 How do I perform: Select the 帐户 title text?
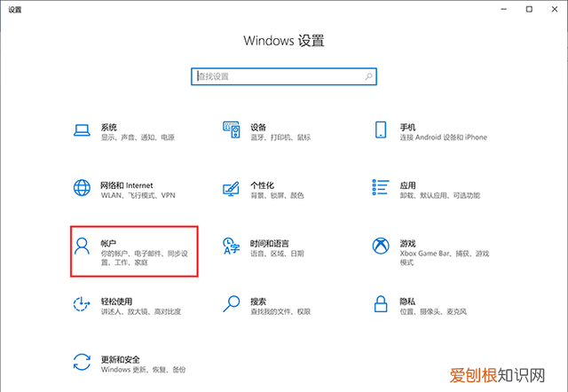pyautogui.click(x=108, y=244)
